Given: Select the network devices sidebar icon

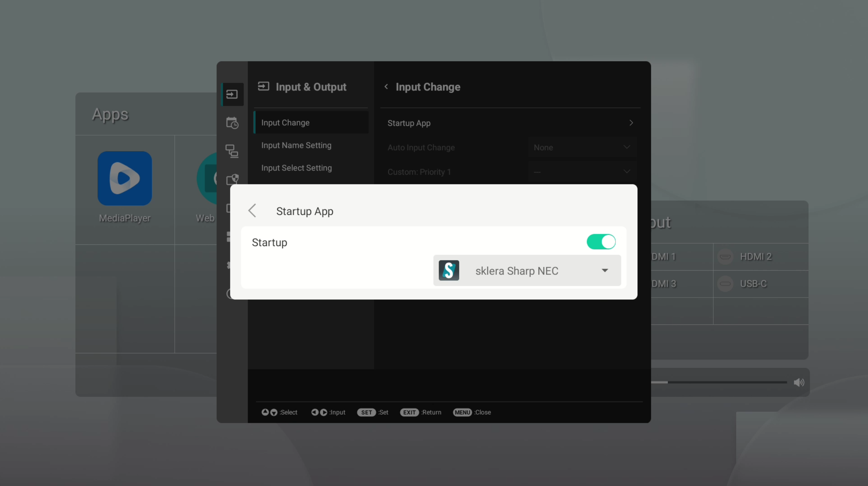Looking at the screenshot, I should [232, 151].
